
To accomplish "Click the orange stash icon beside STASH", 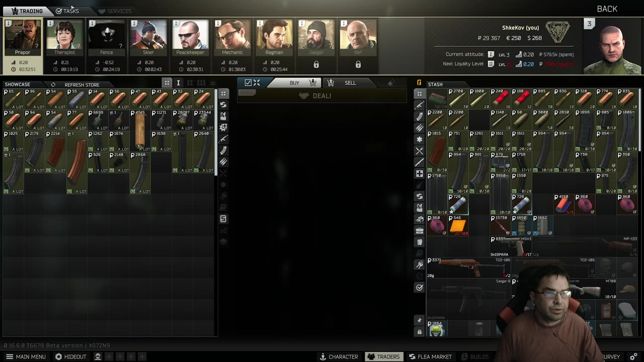I will point(419,83).
